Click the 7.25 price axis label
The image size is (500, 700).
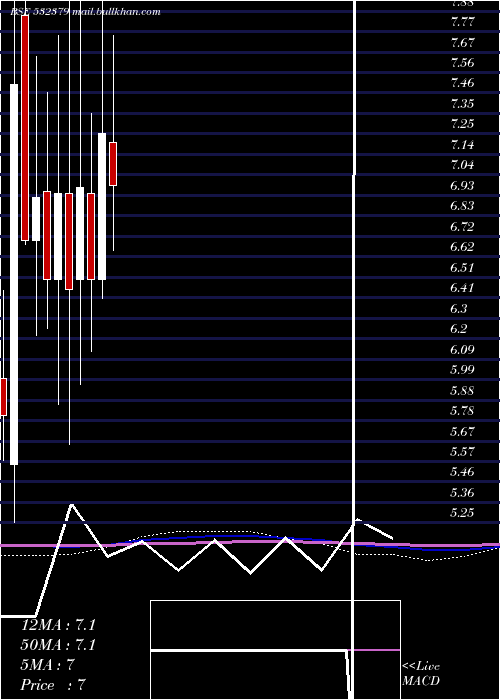pyautogui.click(x=462, y=124)
